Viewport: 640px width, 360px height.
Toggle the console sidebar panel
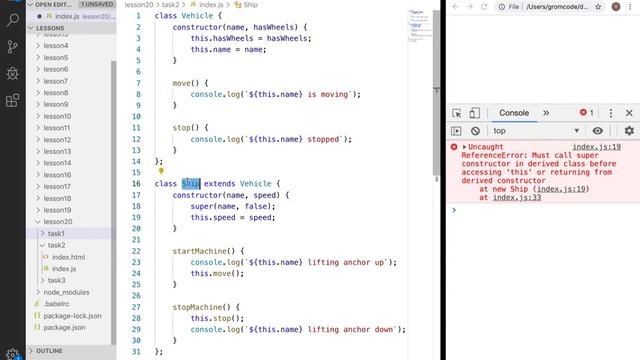(x=456, y=131)
